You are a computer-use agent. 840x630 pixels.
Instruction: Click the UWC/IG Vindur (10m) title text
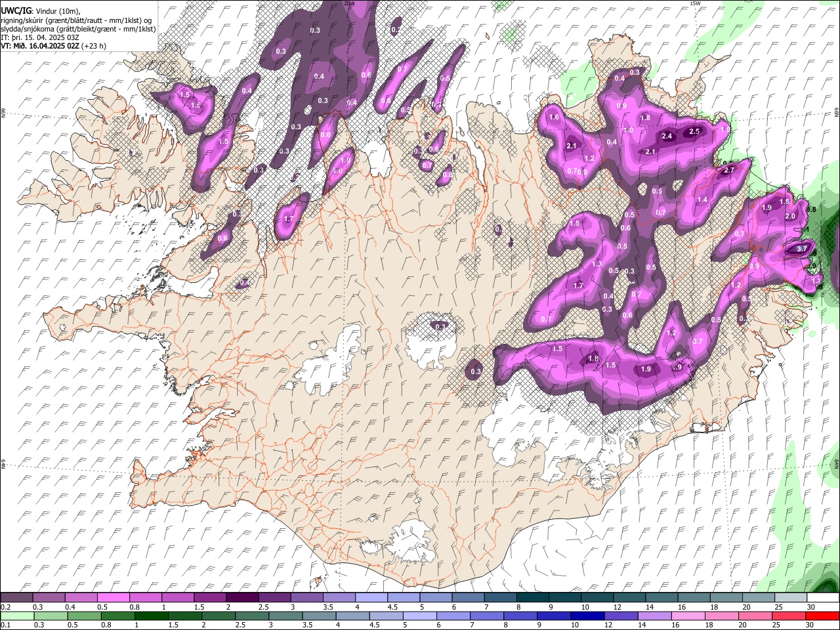tap(40, 11)
